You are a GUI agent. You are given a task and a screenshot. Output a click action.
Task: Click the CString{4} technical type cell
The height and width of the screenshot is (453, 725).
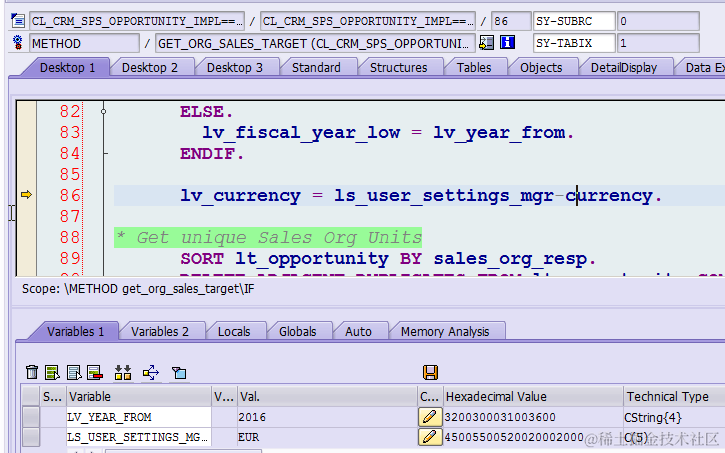tap(652, 417)
